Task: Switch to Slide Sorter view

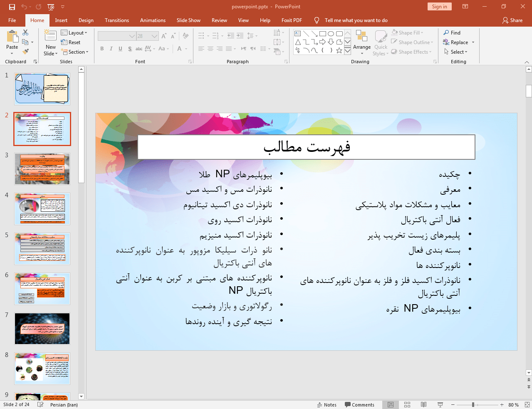Action: pos(407,404)
